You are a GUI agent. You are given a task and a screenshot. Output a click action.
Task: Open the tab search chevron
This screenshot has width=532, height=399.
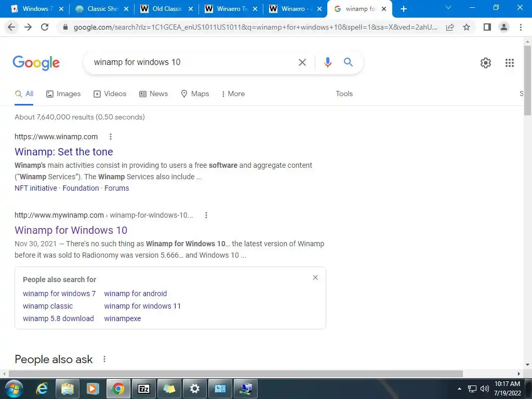point(448,7)
